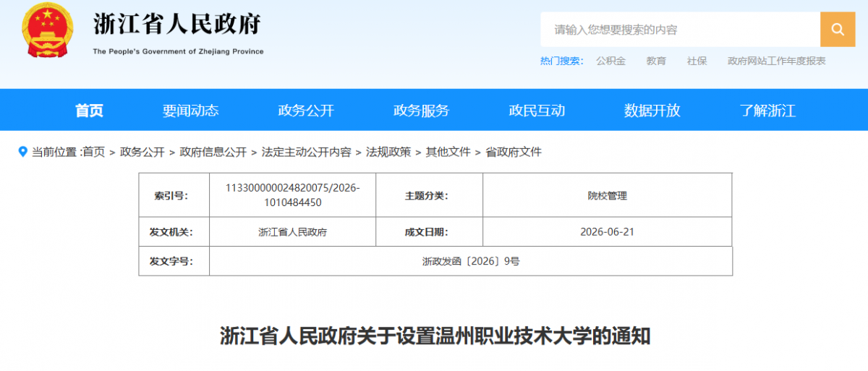Click the location pin icon by 当前位置
This screenshot has height=371, width=868.
[x=23, y=152]
